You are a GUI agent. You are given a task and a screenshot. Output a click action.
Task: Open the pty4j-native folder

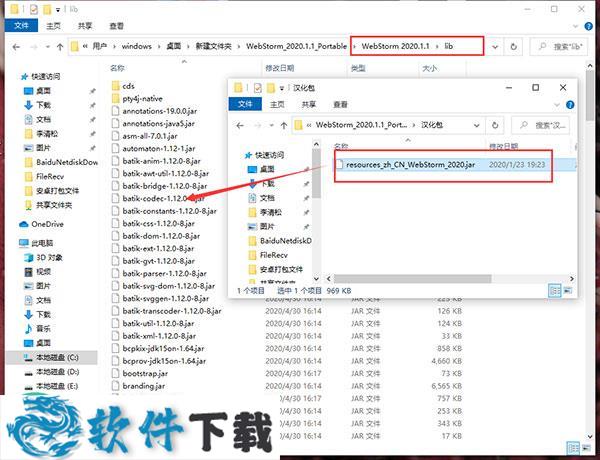click(142, 99)
